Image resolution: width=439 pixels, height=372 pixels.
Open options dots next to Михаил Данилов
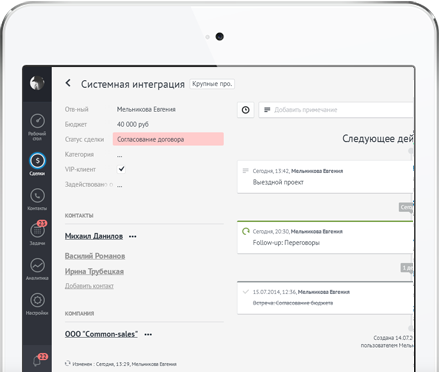coord(133,236)
